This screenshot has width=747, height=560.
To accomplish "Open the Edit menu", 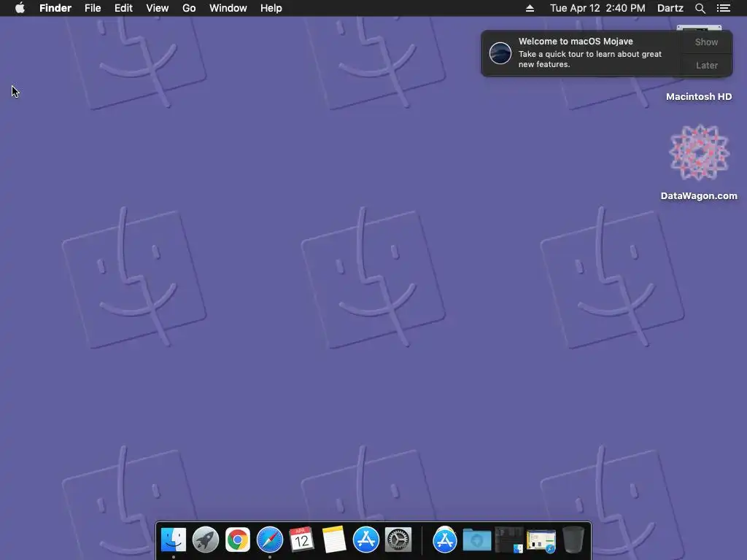I will [x=123, y=8].
